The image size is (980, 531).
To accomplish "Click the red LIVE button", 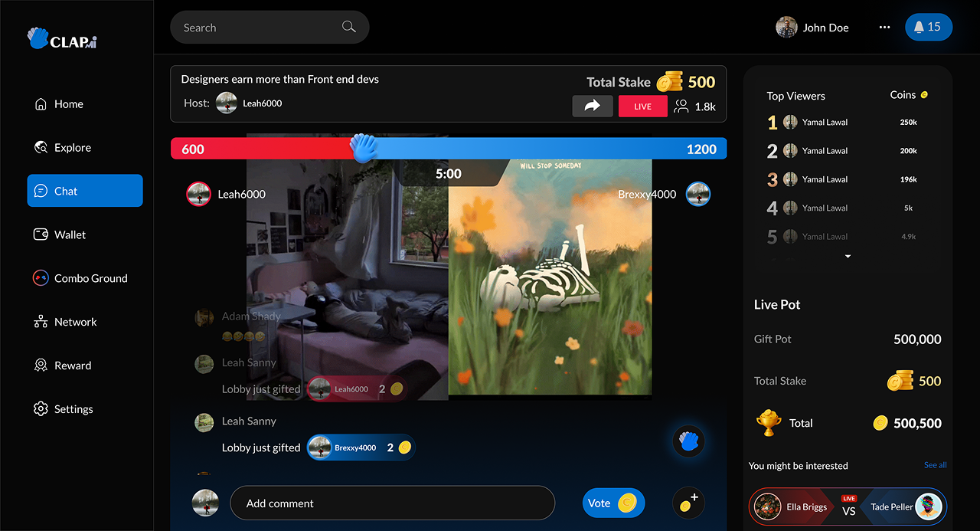I will 642,107.
